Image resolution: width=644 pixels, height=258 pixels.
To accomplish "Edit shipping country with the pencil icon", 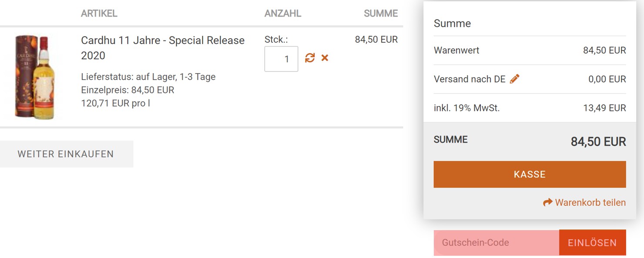I will click(515, 79).
